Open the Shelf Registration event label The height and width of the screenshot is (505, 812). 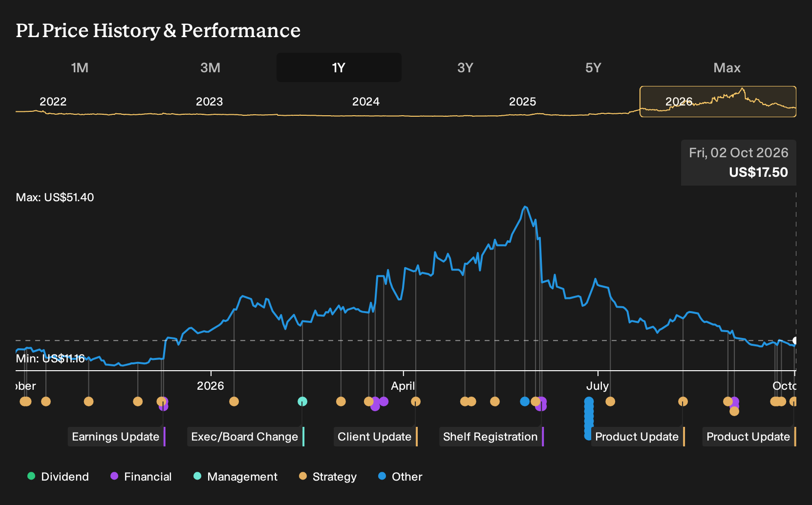[x=491, y=437]
